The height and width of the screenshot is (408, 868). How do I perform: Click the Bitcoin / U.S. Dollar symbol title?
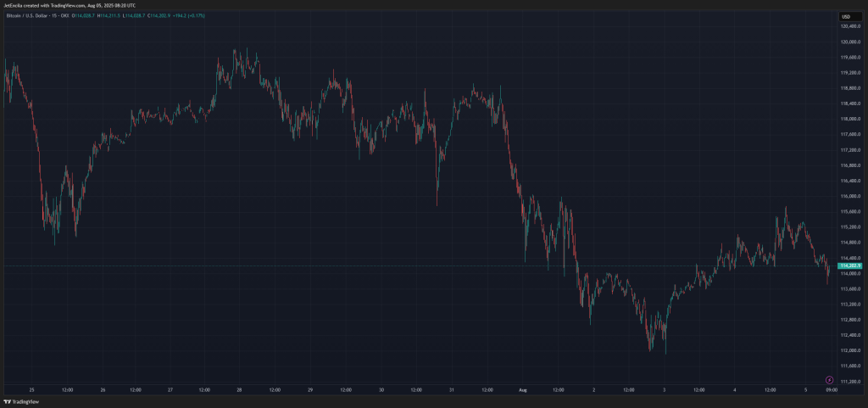coord(28,16)
